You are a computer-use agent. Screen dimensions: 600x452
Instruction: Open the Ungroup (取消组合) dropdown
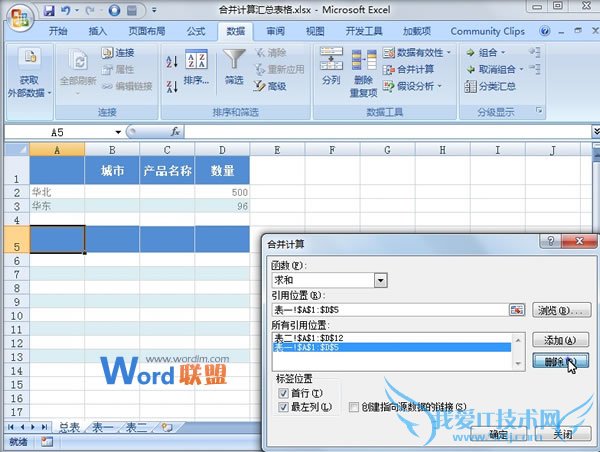522,69
